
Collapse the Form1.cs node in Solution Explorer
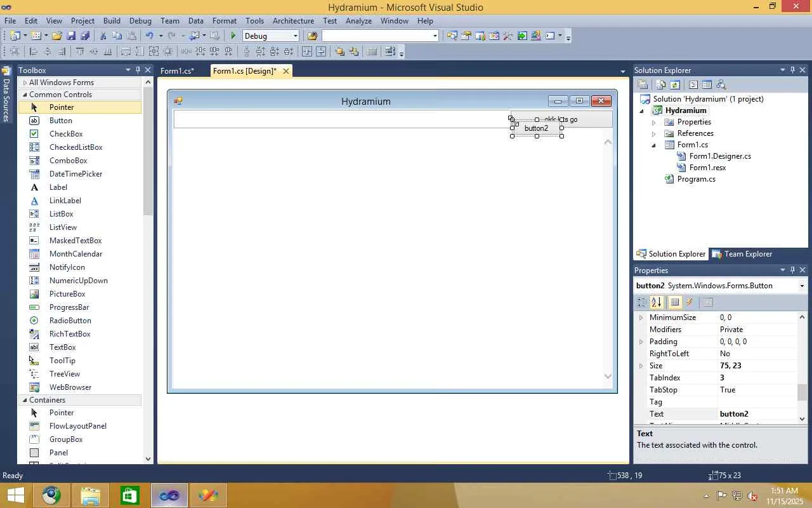654,145
